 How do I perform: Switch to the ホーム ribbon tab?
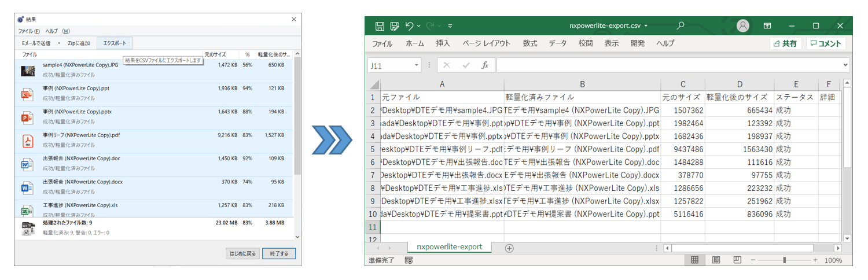pyautogui.click(x=415, y=43)
